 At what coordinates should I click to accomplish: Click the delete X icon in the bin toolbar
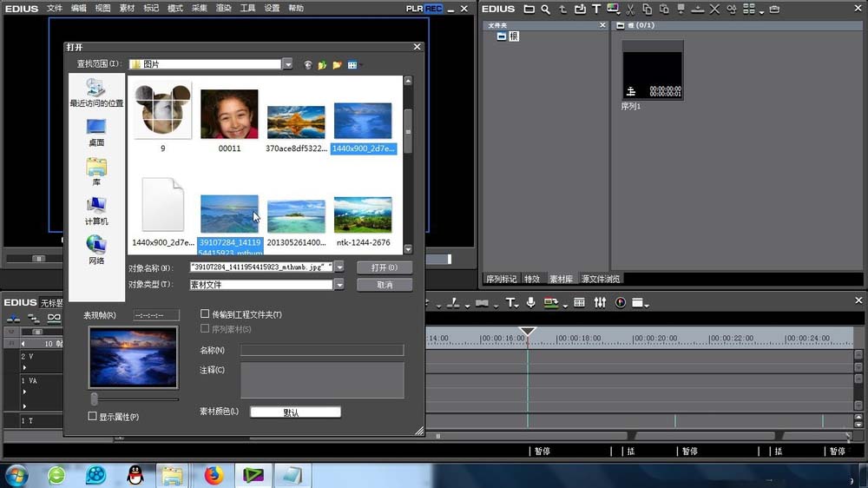coord(714,9)
